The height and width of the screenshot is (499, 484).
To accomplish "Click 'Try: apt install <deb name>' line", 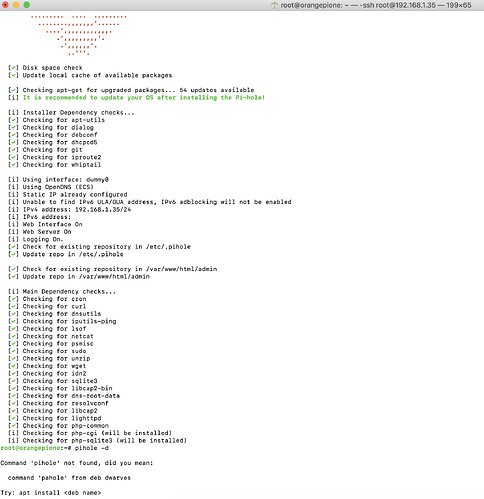I will tap(51, 493).
